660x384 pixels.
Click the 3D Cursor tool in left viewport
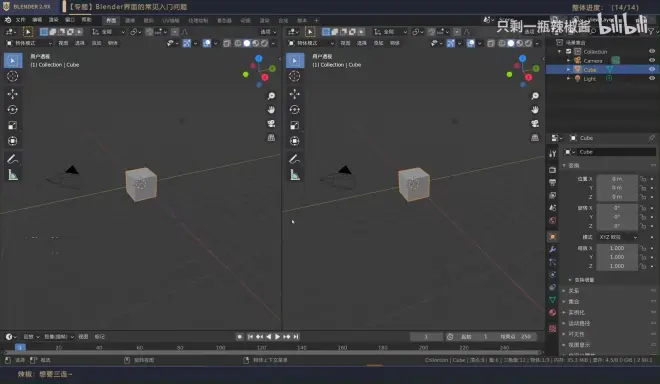[x=13, y=76]
